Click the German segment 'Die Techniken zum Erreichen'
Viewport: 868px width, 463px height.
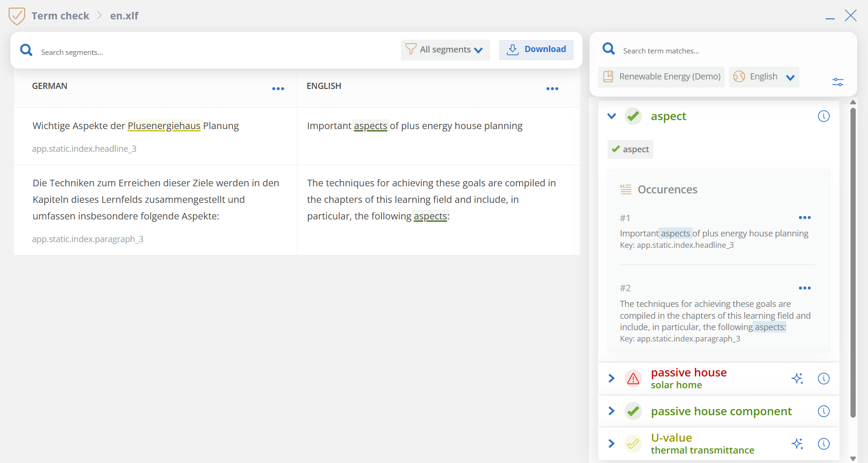(x=156, y=200)
